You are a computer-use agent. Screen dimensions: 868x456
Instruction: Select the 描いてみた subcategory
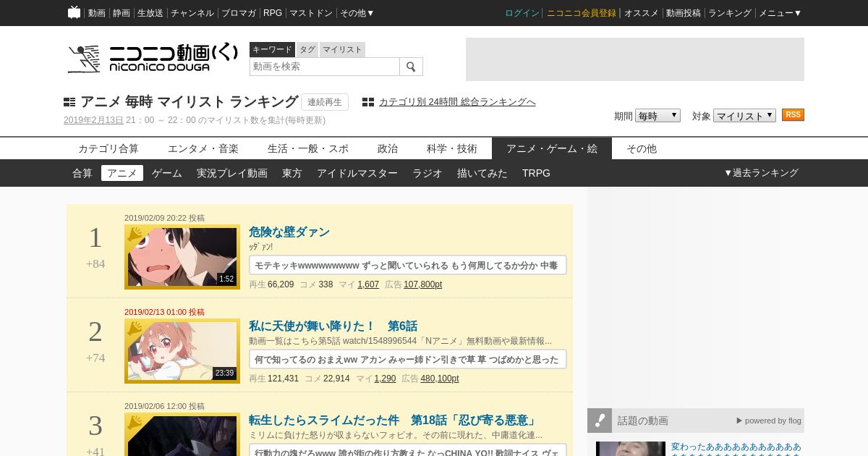(482, 173)
